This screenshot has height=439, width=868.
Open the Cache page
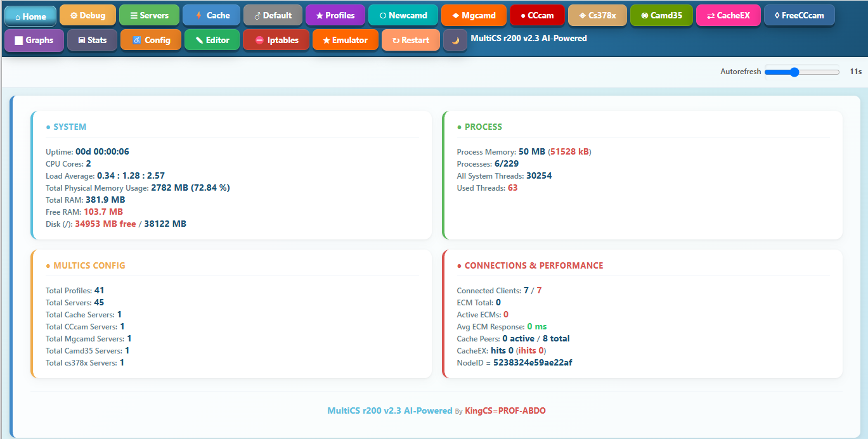pos(211,15)
